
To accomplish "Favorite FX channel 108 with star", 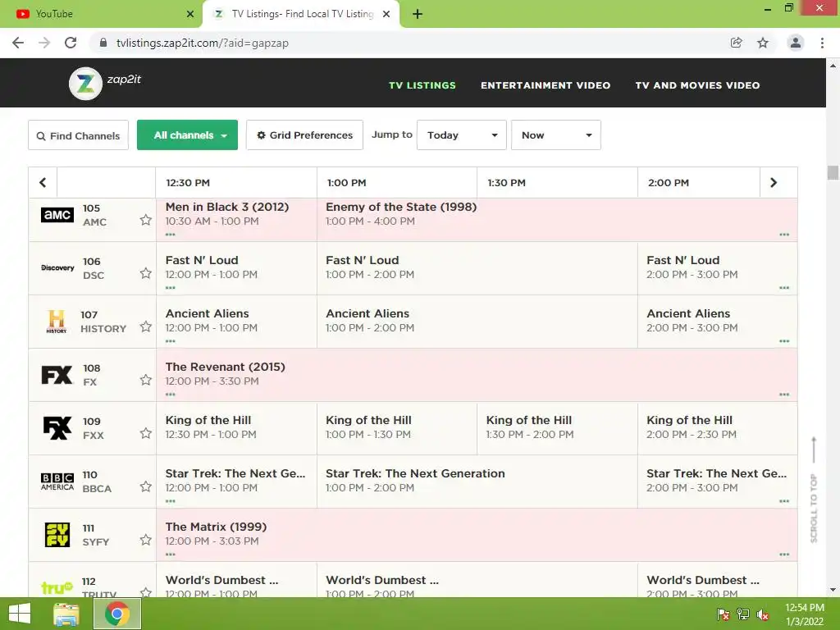I will click(x=146, y=380).
